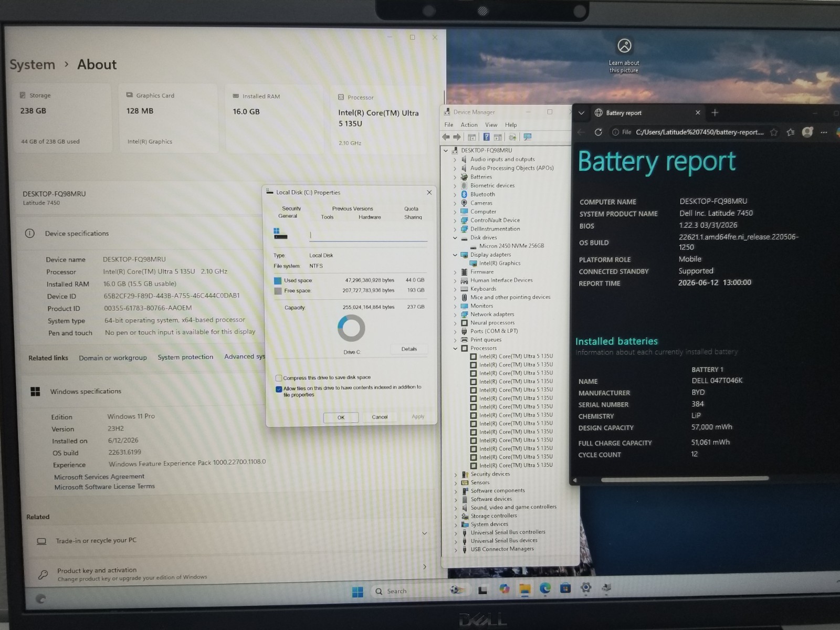
Task: Click Forward arrow in Device Manager toolbar
Action: (457, 137)
